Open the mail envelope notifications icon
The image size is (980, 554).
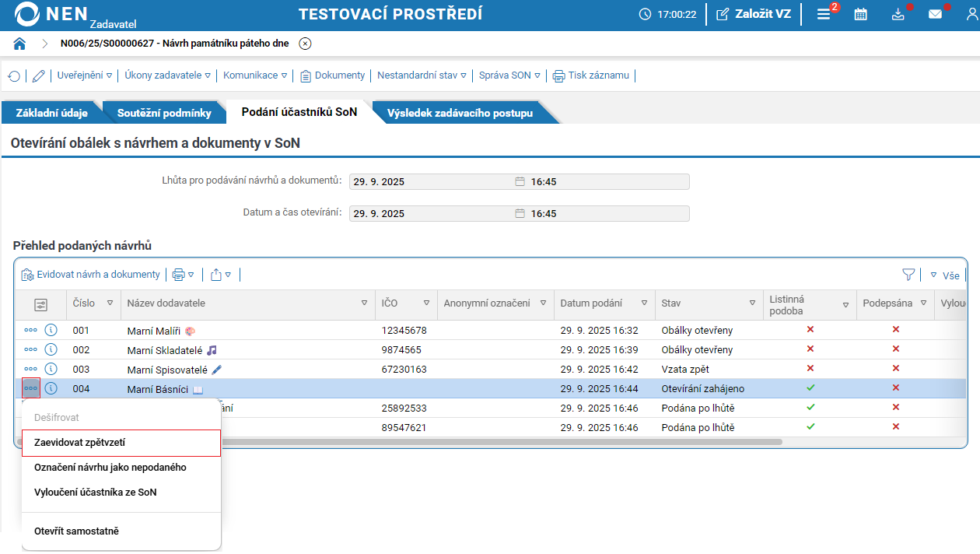coord(935,15)
